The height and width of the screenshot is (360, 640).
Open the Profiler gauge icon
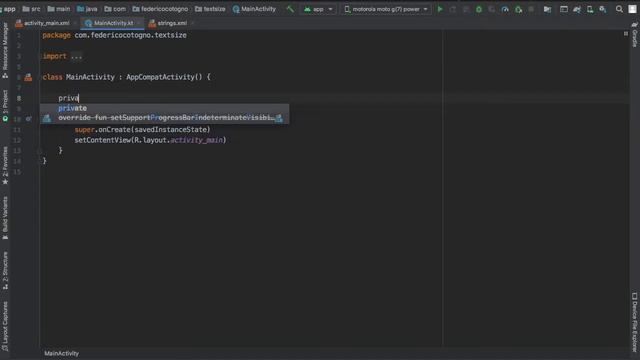(505, 9)
